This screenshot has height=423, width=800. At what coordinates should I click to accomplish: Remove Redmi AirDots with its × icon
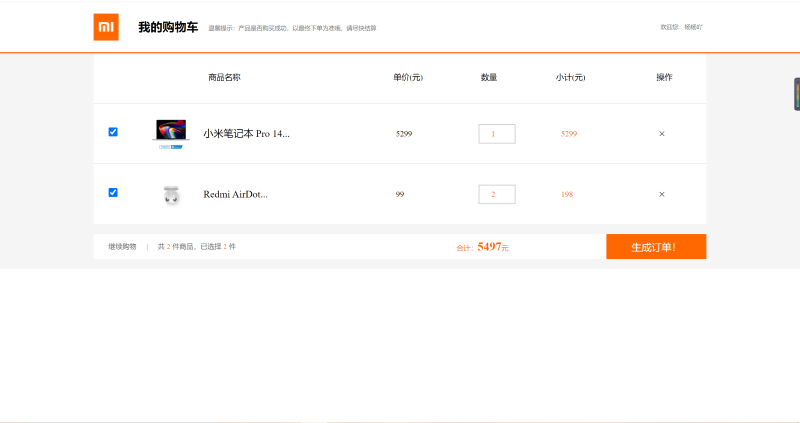click(662, 194)
